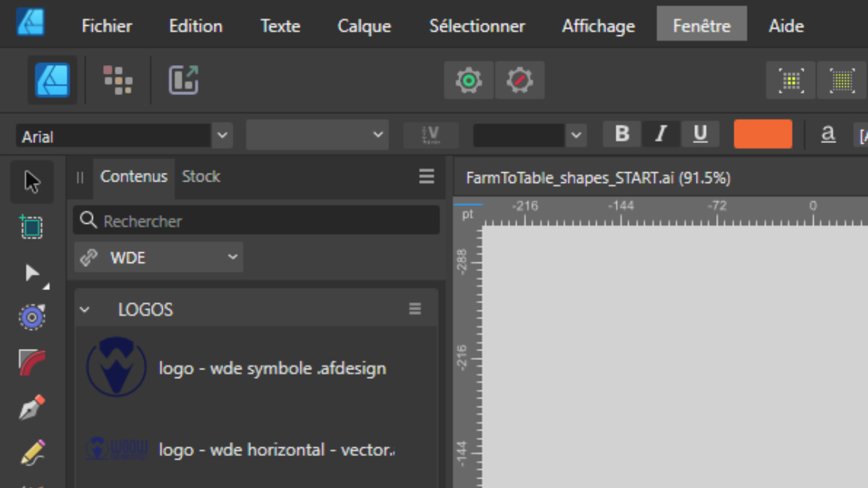Open the Fenêtre menu
Screen dimensions: 868x488
(x=702, y=26)
